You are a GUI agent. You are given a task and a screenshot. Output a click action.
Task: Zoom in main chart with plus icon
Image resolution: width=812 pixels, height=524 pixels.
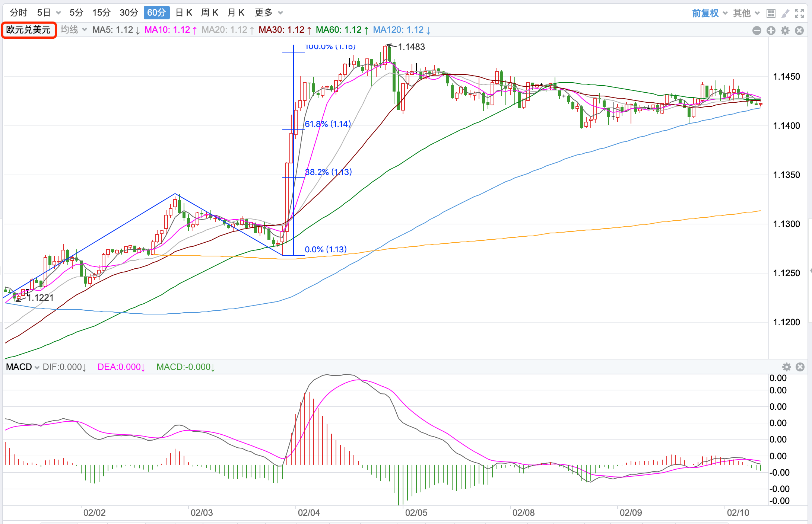pyautogui.click(x=771, y=31)
